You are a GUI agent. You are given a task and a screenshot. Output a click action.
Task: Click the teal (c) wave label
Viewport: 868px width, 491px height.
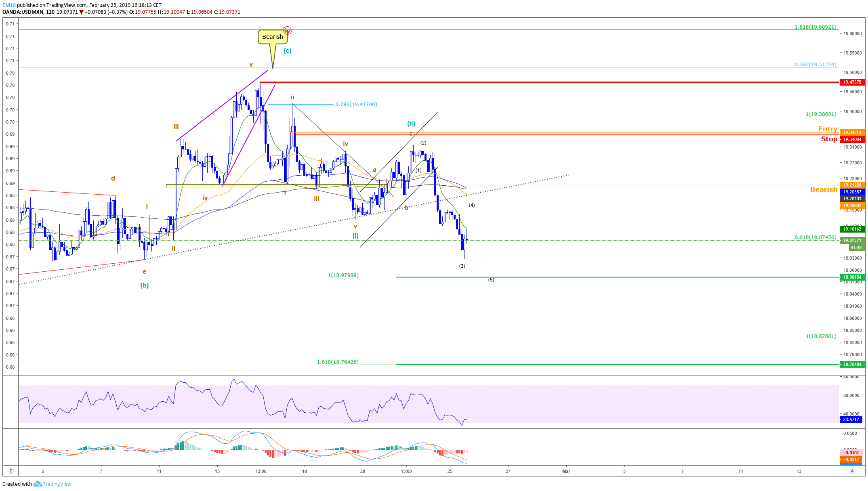tap(287, 51)
